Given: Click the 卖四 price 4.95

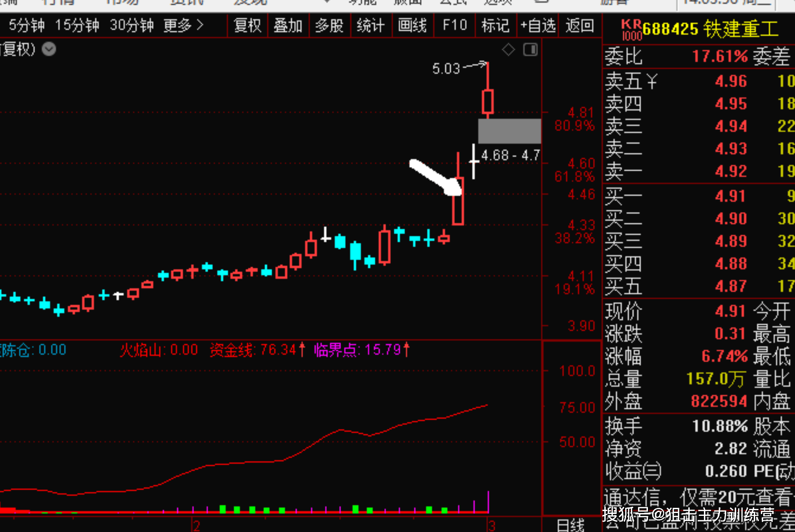Looking at the screenshot, I should [x=731, y=103].
